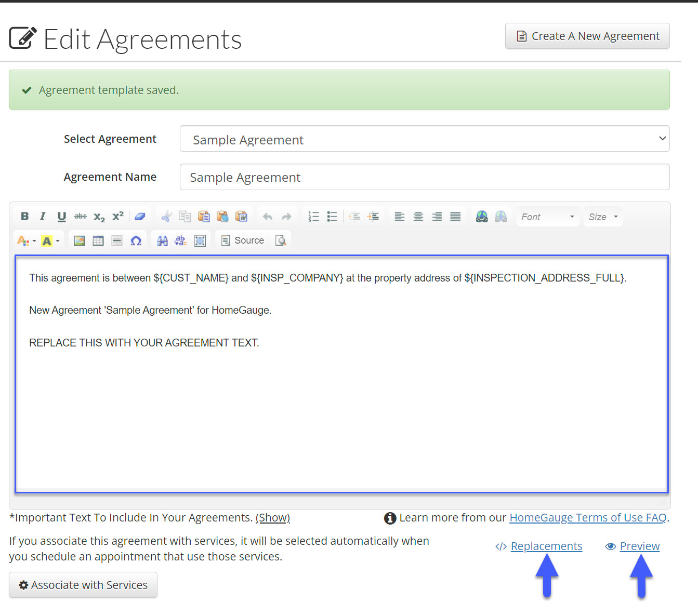
Task: Toggle strikethrough formatting
Action: [x=80, y=216]
